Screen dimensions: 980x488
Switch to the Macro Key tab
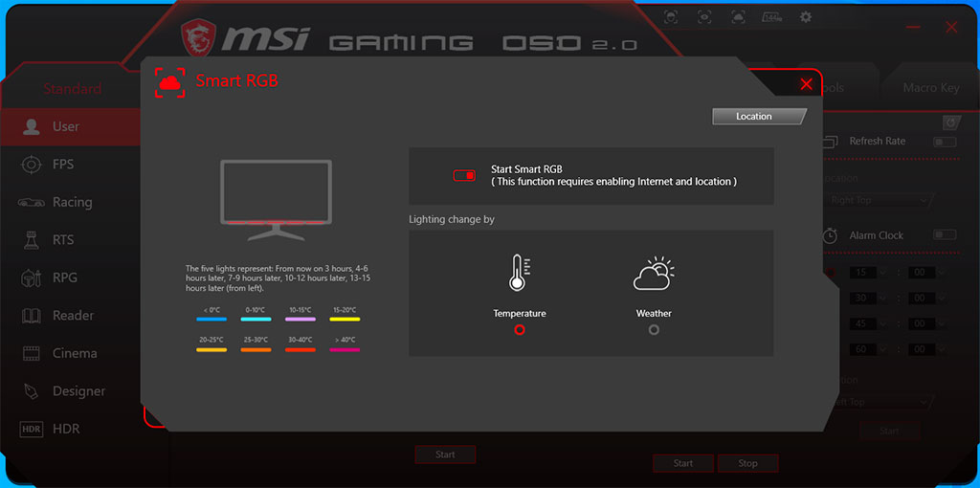pyautogui.click(x=930, y=88)
